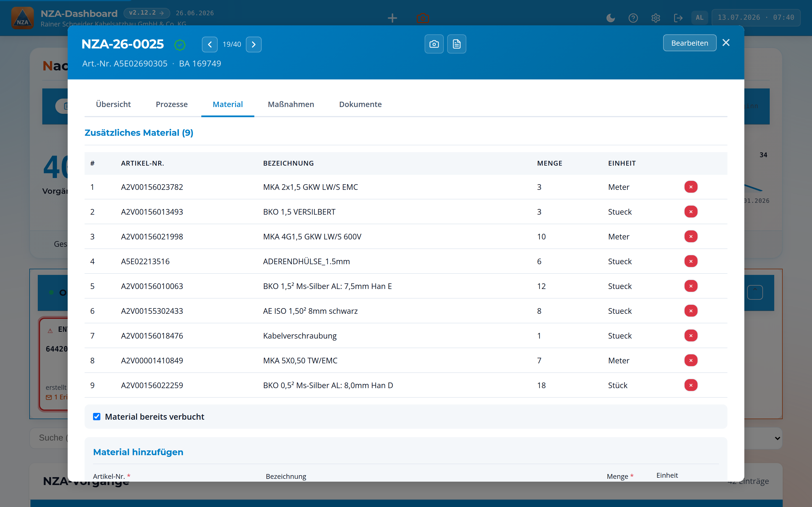The height and width of the screenshot is (507, 812).
Task: Open the document icon next to the camera
Action: pos(456,44)
